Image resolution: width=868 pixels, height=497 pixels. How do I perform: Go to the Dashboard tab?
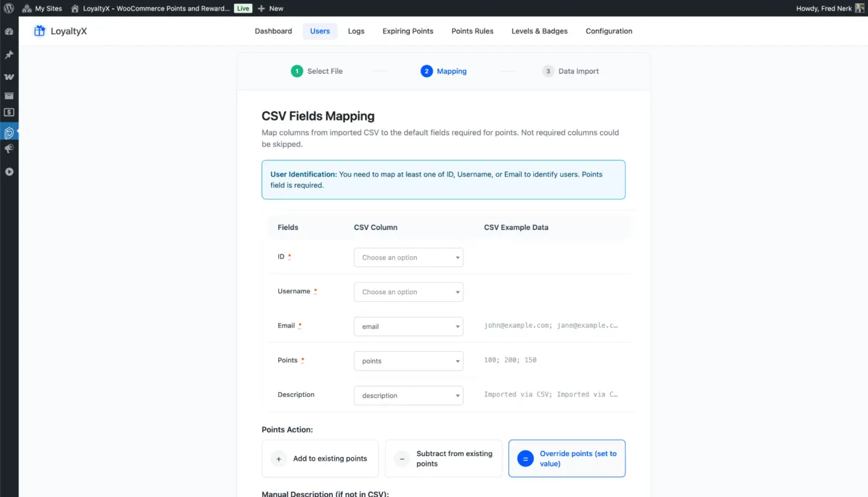click(x=273, y=31)
